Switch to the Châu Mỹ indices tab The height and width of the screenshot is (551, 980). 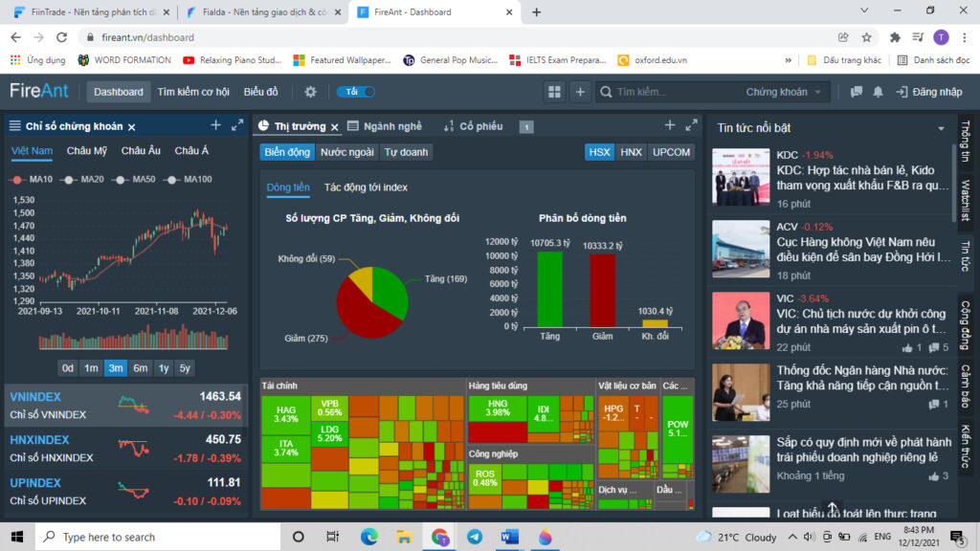86,150
